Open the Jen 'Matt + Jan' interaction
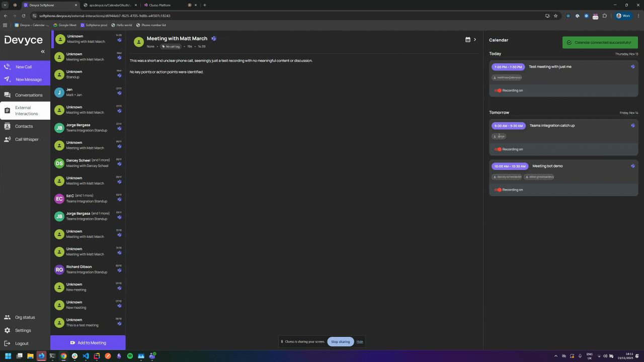Viewport: 644px width, 362px height. [x=88, y=92]
